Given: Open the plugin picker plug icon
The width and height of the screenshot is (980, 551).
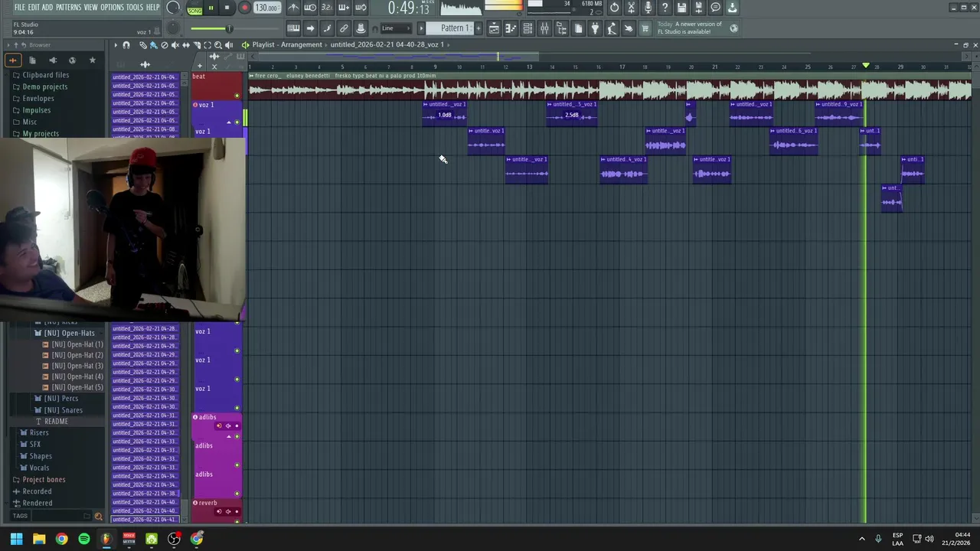Looking at the screenshot, I should (595, 28).
